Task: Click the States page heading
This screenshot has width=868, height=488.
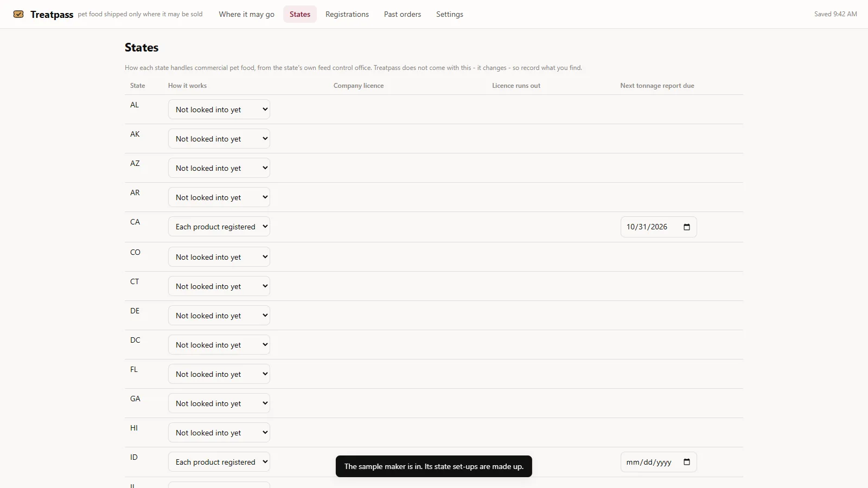Action: 142,48
